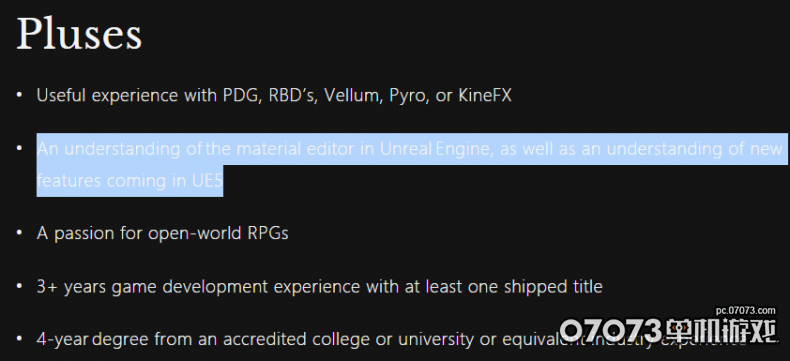Click the word 'Pyro' in first bullet
Screen dimensions: 790x361
click(408, 96)
